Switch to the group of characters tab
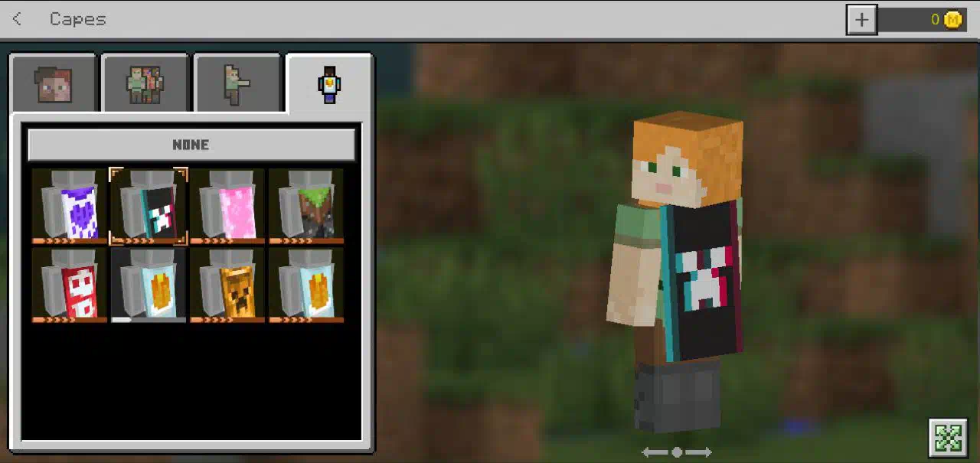980x463 pixels. click(145, 83)
